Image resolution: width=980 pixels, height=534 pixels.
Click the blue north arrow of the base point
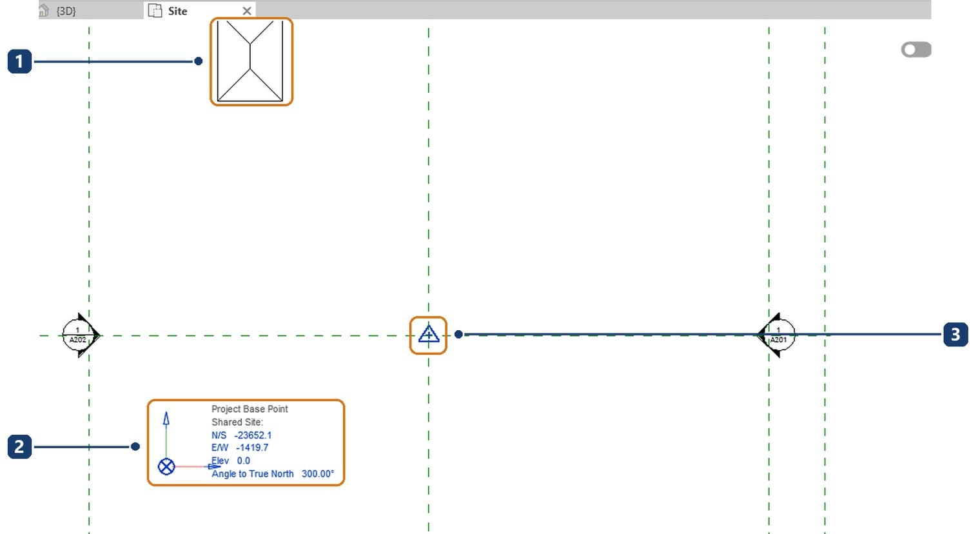click(x=166, y=419)
